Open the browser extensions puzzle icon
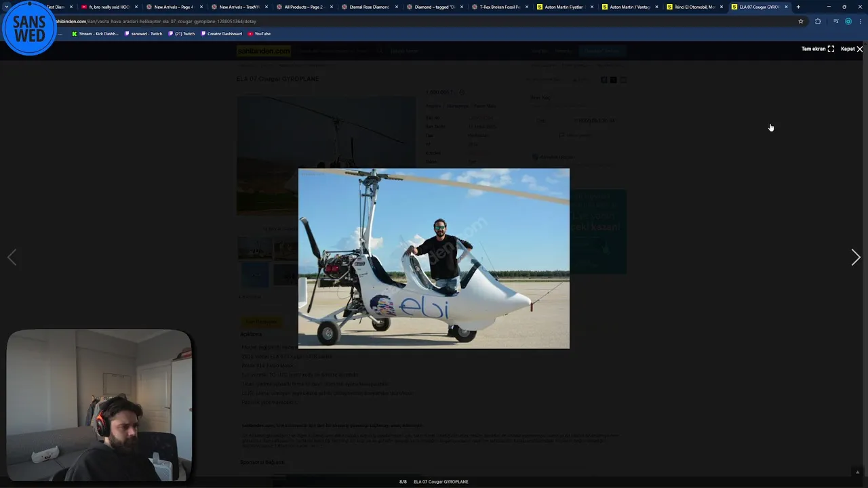The image size is (868, 488). (818, 21)
